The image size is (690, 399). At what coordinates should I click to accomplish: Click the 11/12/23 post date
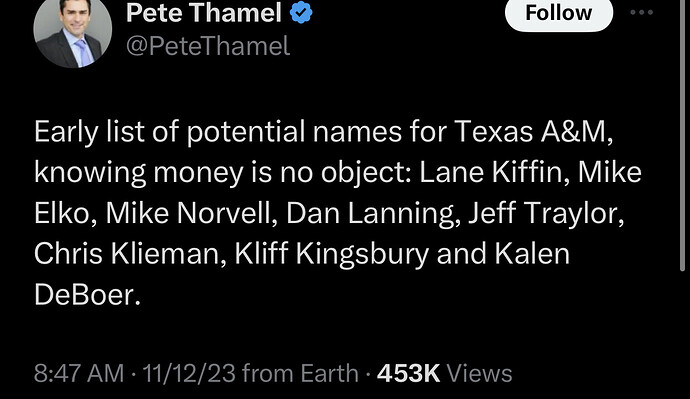click(x=189, y=373)
